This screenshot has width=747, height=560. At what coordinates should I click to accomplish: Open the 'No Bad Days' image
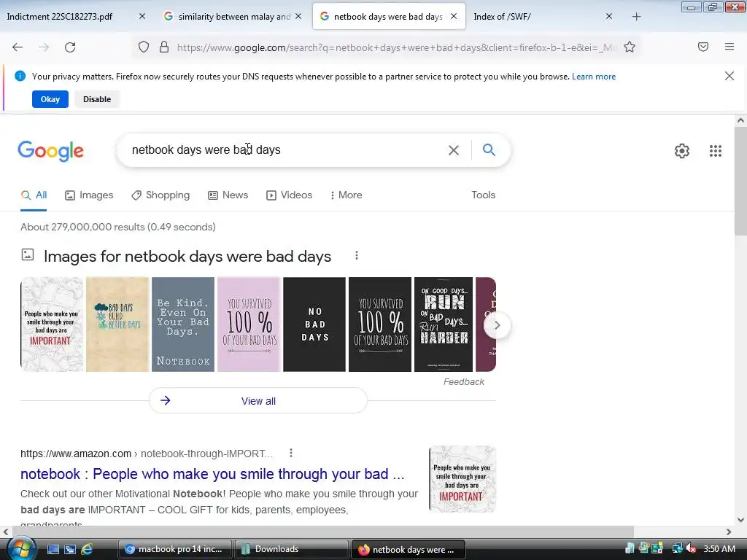[314, 324]
